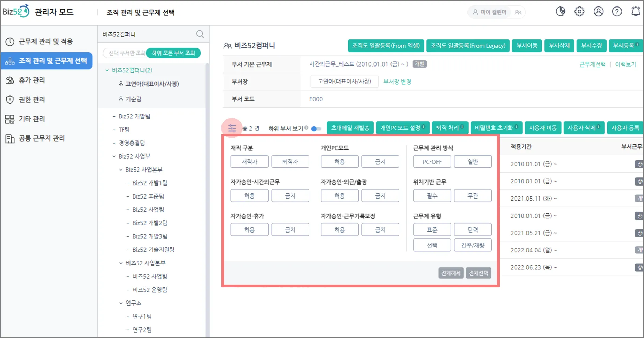Open the pie-chart clock icon in header
The width and height of the screenshot is (644, 338).
561,12
